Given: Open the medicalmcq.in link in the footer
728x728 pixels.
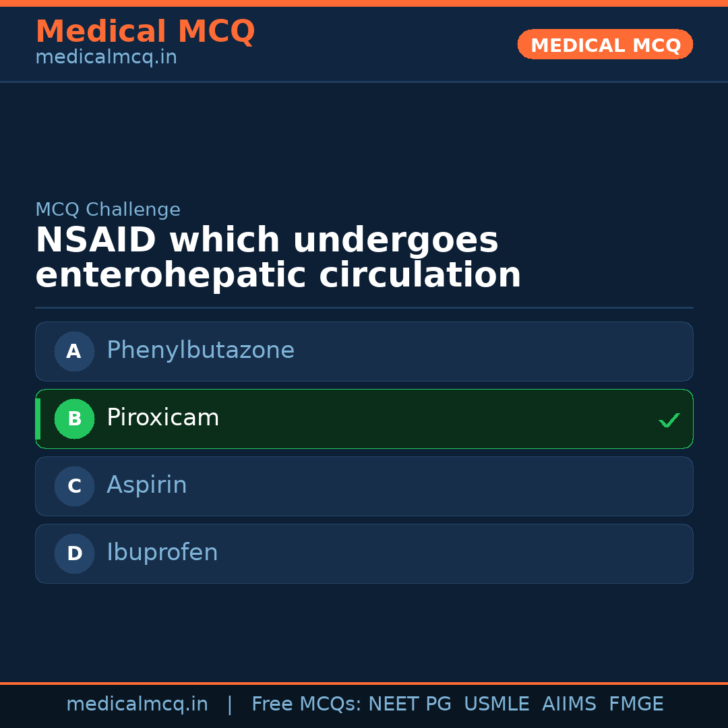Looking at the screenshot, I should [x=137, y=704].
